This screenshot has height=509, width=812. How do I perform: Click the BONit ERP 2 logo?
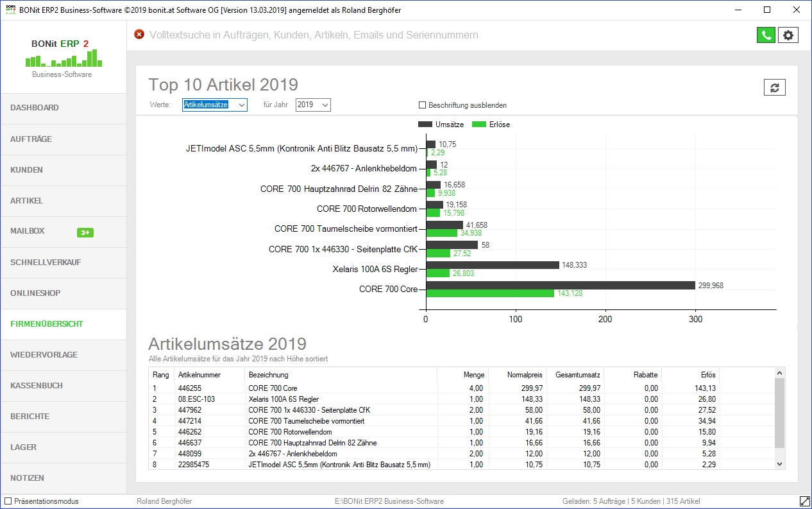(62, 57)
